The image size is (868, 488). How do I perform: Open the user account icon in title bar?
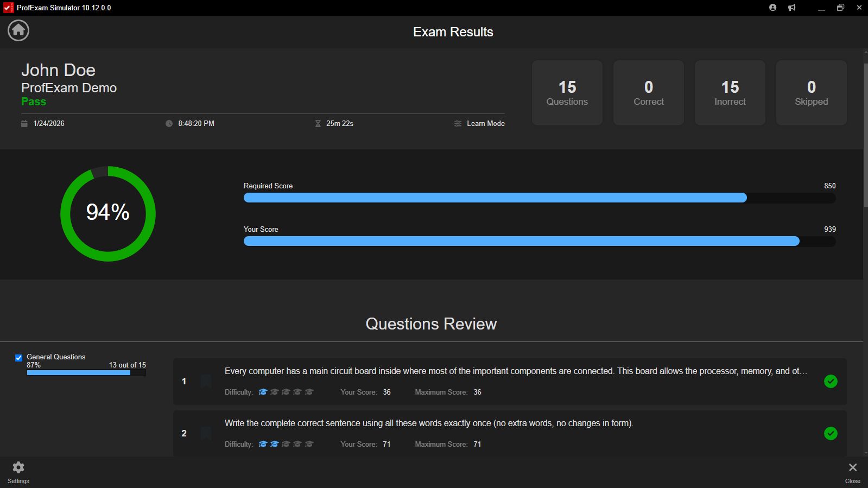coord(772,8)
